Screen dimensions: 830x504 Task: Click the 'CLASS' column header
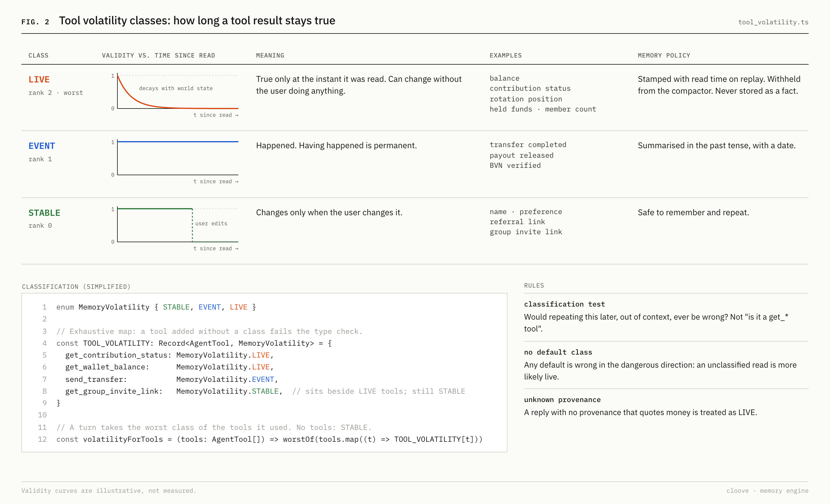point(39,55)
